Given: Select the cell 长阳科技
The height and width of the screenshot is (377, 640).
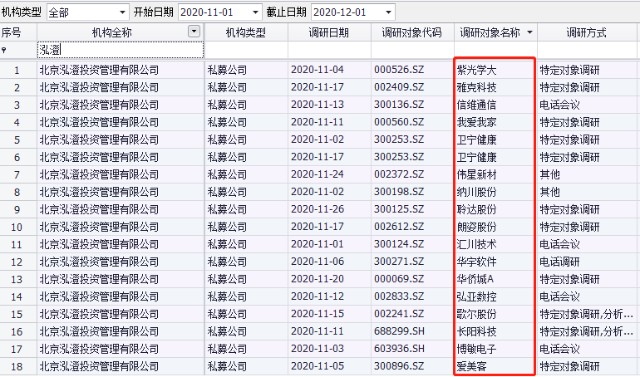Looking at the screenshot, I should tap(476, 331).
